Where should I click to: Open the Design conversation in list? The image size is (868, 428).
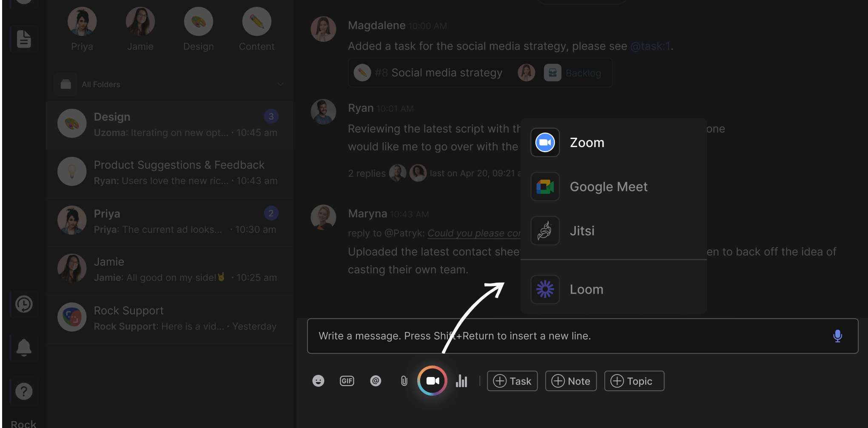(x=169, y=125)
